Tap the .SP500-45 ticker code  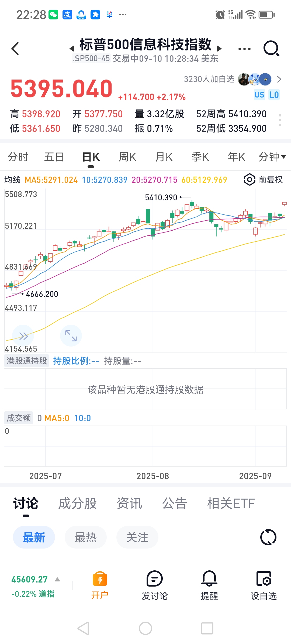coord(91,58)
